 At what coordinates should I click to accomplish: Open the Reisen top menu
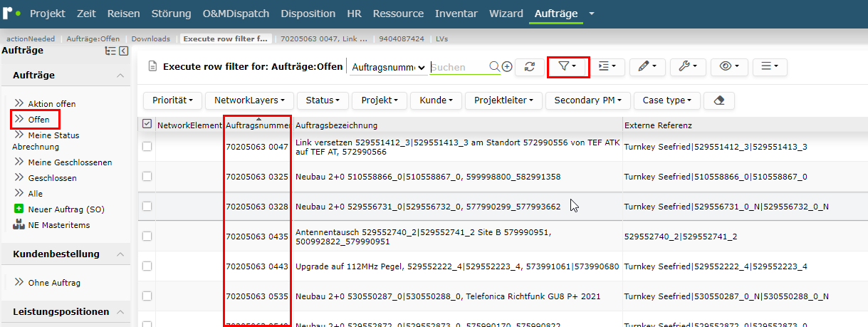tap(124, 14)
